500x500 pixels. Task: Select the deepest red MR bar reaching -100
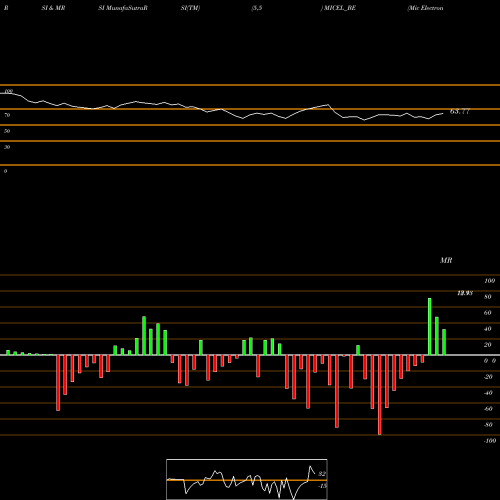pos(380,395)
